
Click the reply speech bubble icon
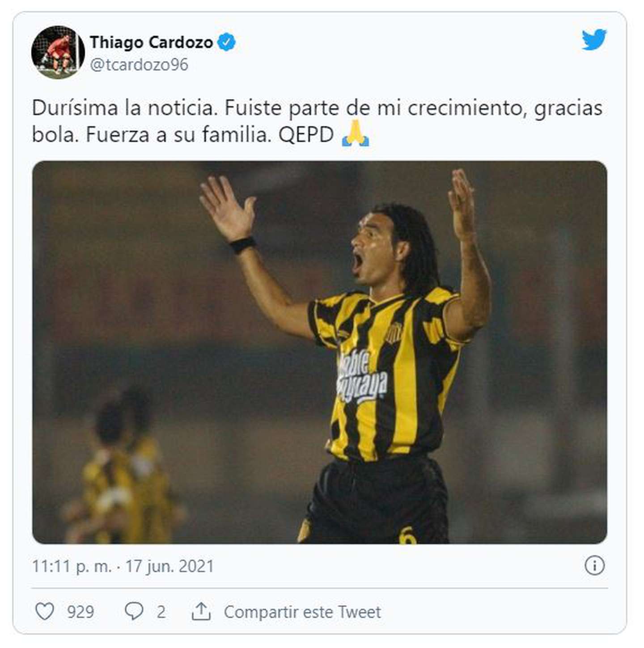134,611
